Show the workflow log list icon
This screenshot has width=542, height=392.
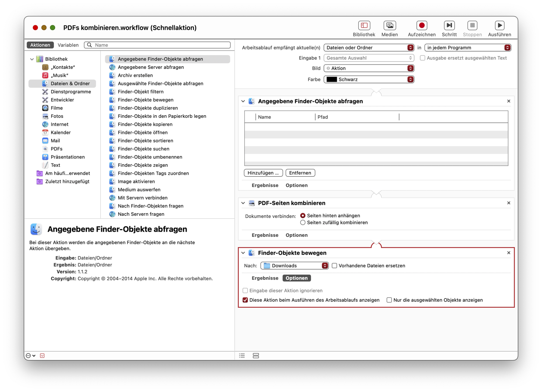(242, 355)
